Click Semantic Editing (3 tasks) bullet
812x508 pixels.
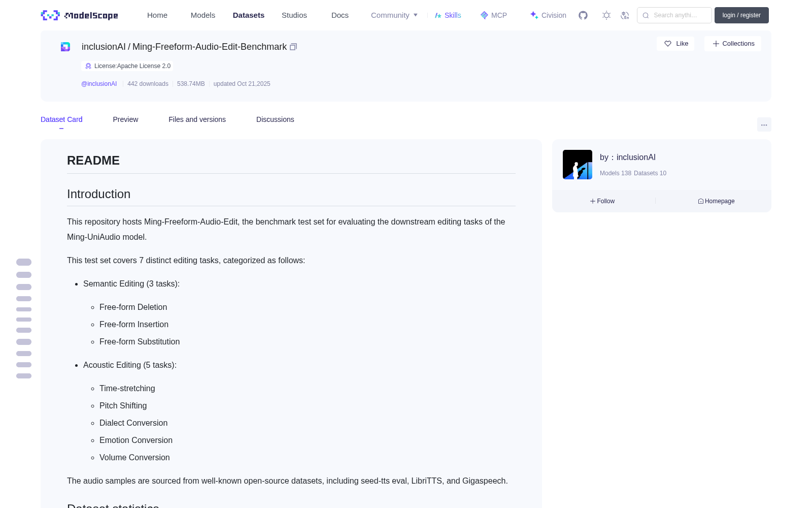131,283
